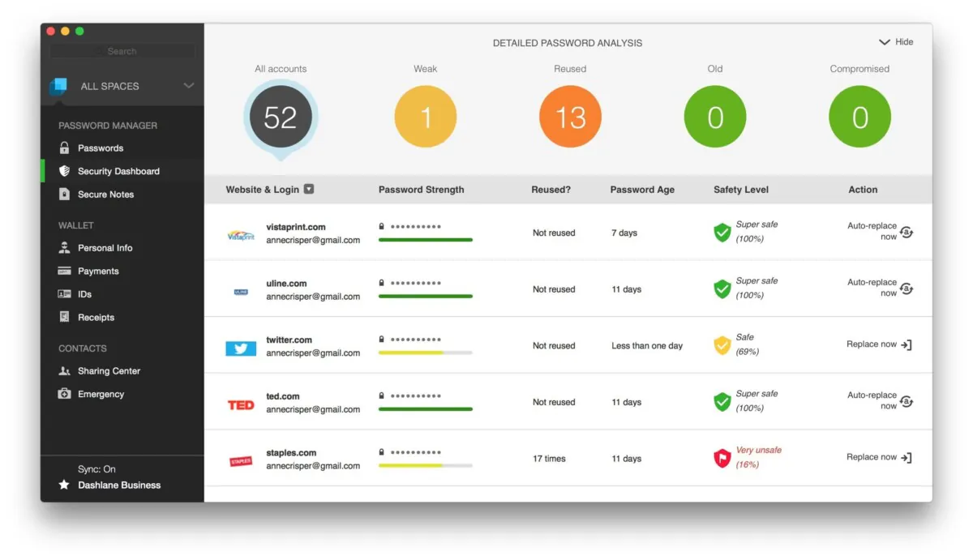Screen dimensions: 973x560
Task: Click the Personal Info icon
Action: [x=64, y=248]
